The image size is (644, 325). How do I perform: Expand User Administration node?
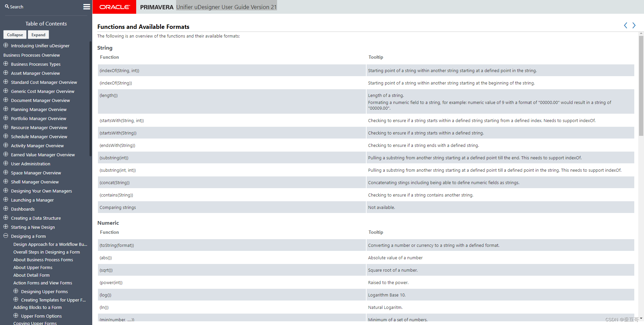pyautogui.click(x=6, y=163)
